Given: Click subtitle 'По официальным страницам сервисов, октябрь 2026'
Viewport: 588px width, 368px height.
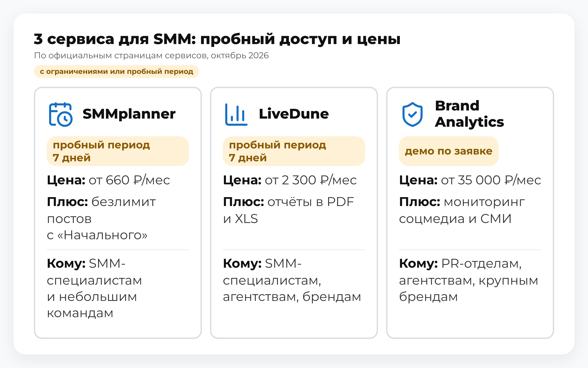Looking at the screenshot, I should (x=151, y=56).
